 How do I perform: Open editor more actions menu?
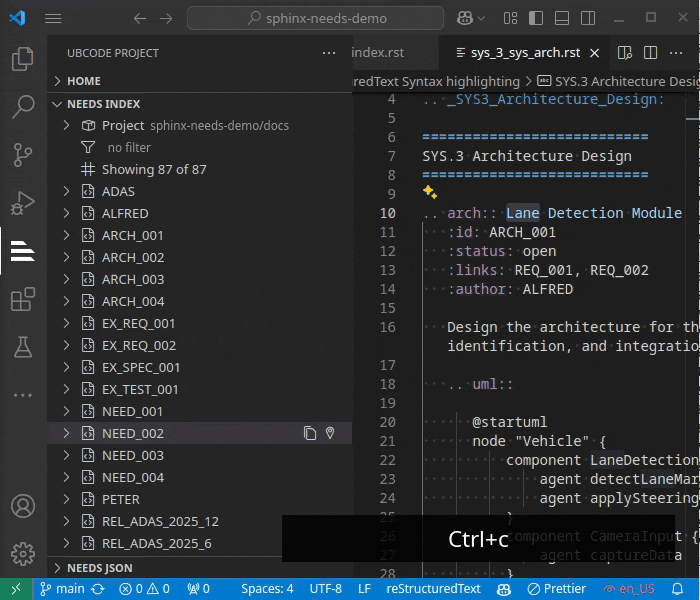[676, 53]
